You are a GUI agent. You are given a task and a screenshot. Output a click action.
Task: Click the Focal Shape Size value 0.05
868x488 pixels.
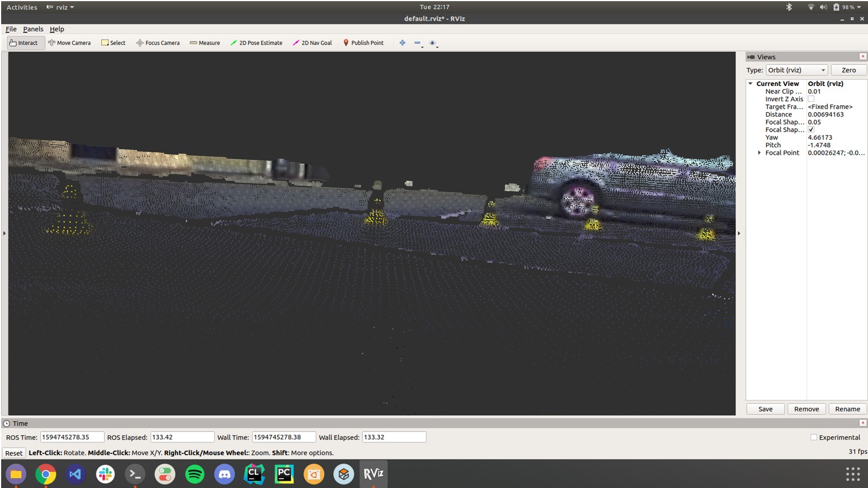tap(815, 122)
